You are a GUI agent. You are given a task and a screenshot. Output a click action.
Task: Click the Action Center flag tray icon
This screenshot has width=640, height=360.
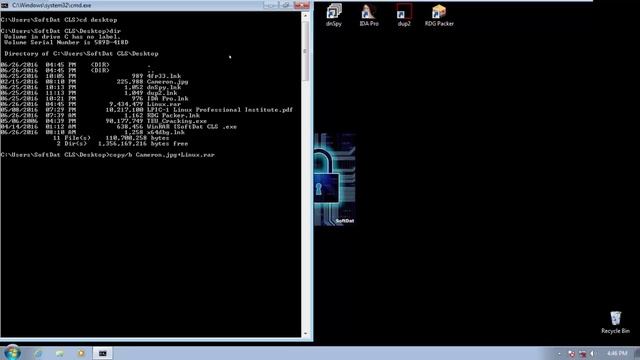[571, 353]
